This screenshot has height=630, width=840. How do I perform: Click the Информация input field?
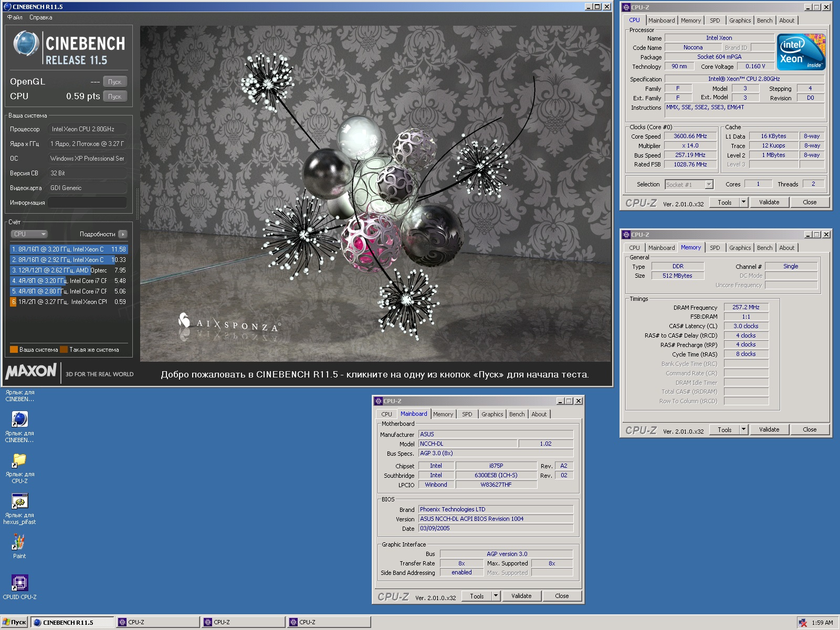pyautogui.click(x=88, y=203)
